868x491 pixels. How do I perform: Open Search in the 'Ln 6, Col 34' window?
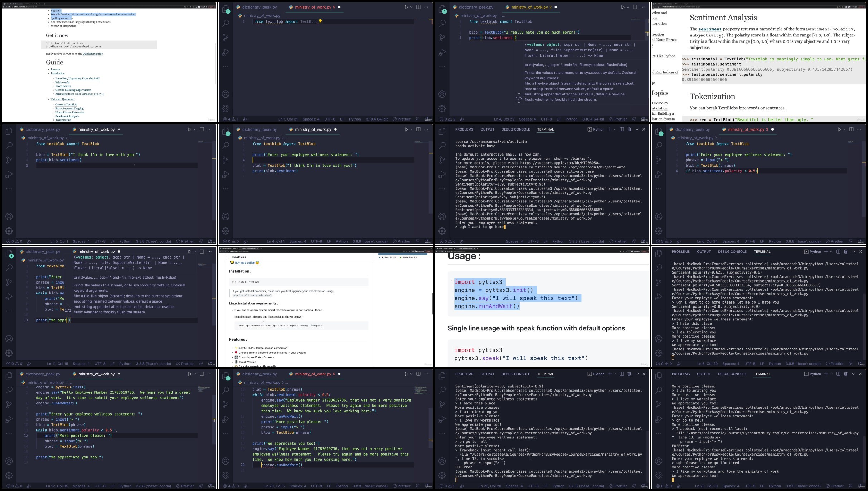tap(659, 146)
